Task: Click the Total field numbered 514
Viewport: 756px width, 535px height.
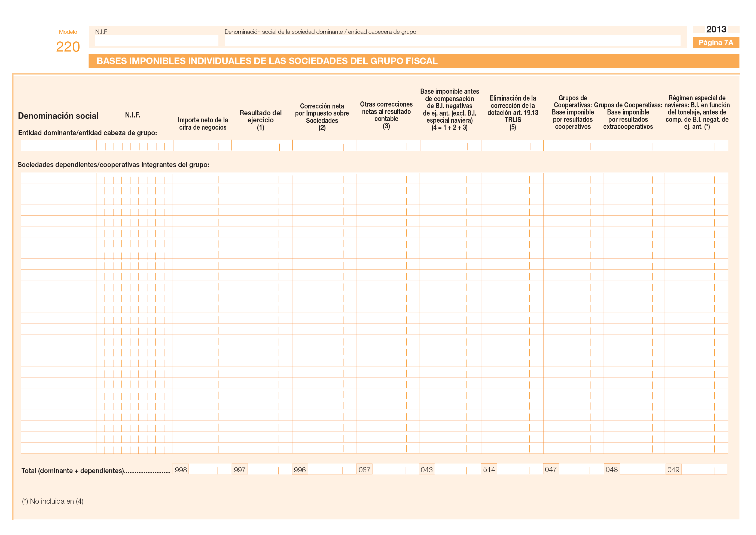Action: [x=512, y=469]
